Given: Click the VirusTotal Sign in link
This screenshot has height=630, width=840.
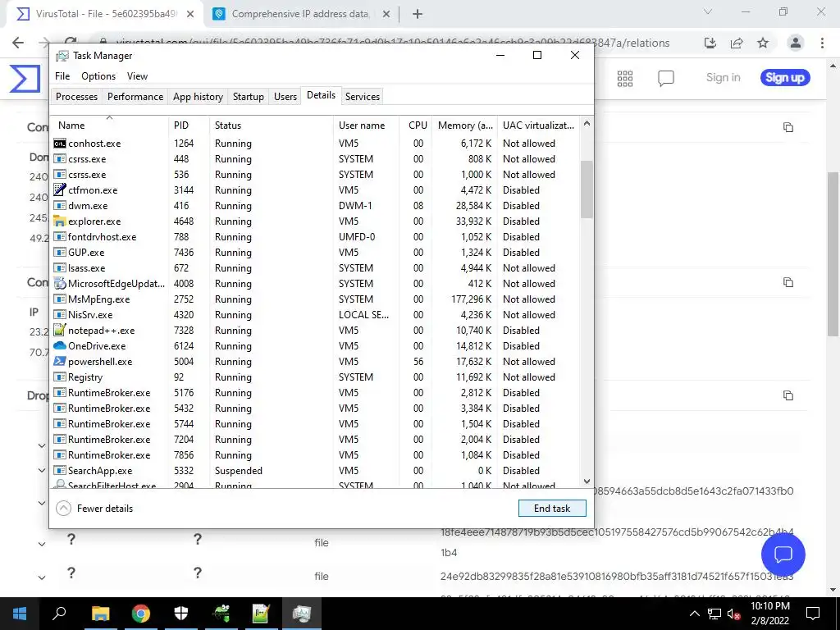Looking at the screenshot, I should click(723, 78).
